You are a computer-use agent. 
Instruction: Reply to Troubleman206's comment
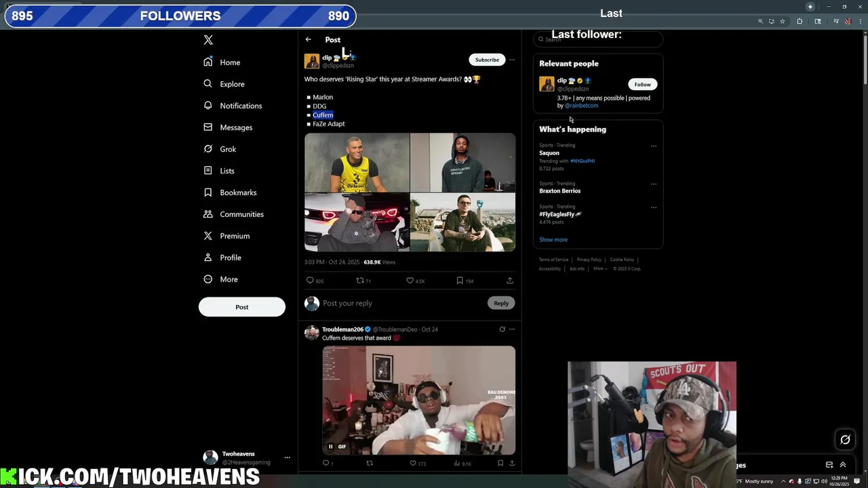pos(328,464)
